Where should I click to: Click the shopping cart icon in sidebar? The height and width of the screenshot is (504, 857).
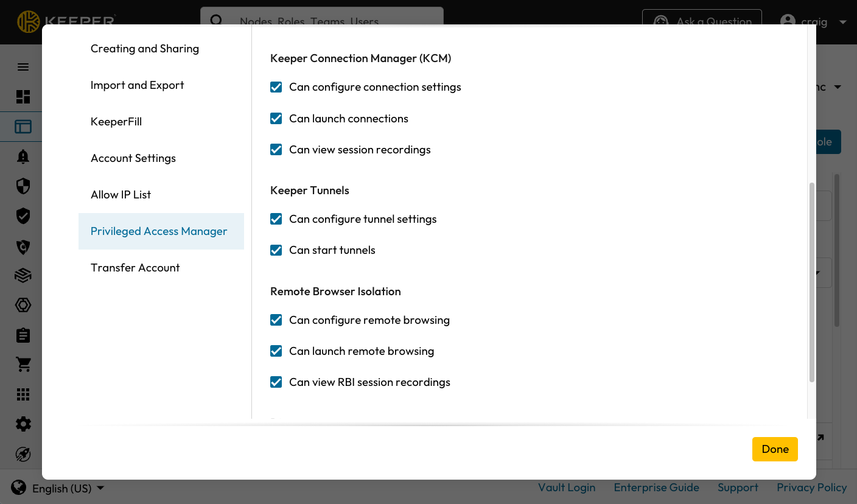[x=23, y=365]
